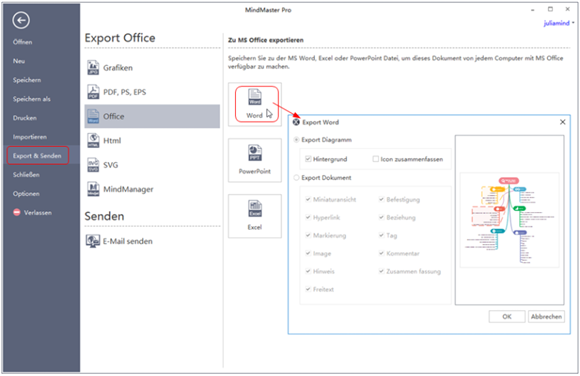Click the Abbrechen button
The height and width of the screenshot is (376, 580).
pos(546,316)
